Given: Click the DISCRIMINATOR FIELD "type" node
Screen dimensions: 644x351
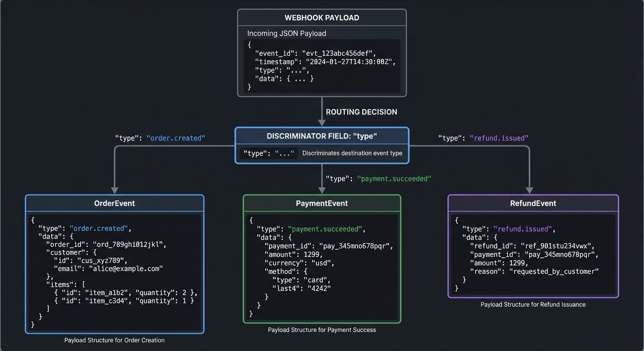Looking at the screenshot, I should click(x=322, y=136).
